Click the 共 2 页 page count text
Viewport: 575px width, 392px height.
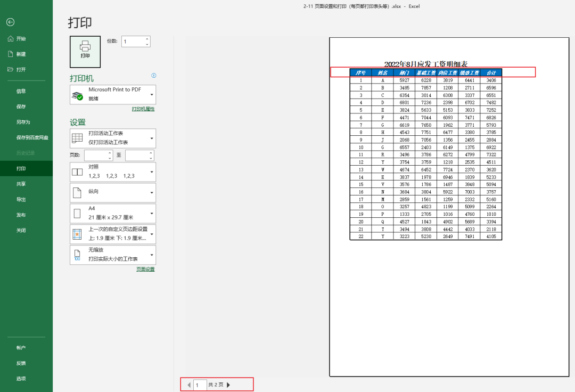216,385
